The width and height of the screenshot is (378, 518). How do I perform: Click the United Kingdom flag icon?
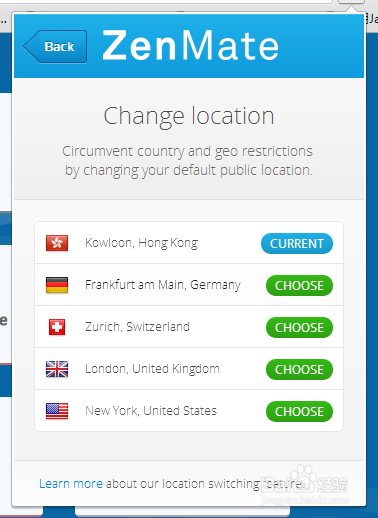(57, 369)
